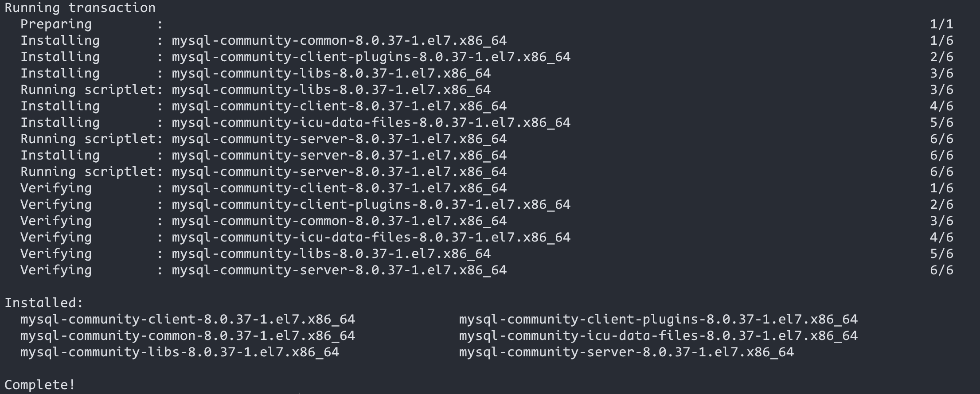Viewport: 980px width, 394px height.
Task: Click the 'Installed:' heading
Action: click(44, 303)
